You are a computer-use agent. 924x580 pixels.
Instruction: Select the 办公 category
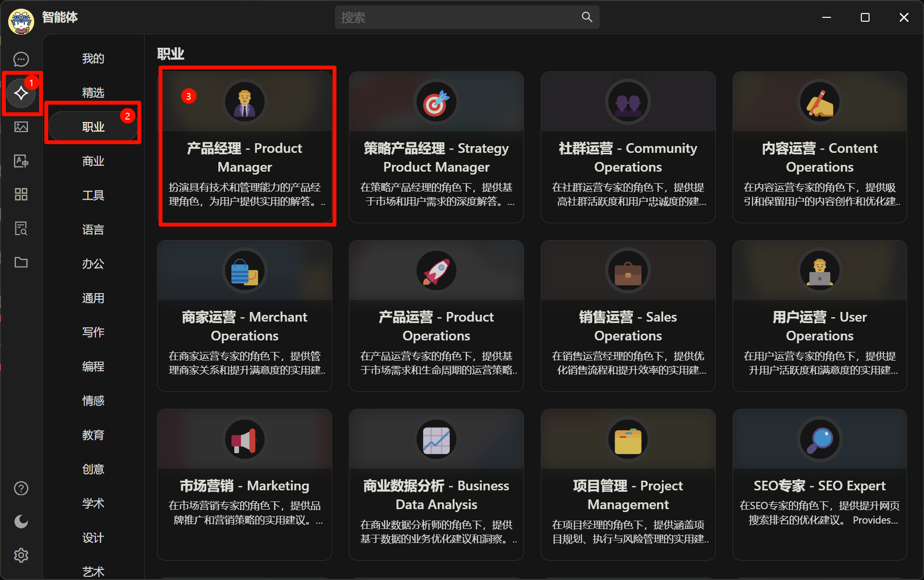point(93,264)
